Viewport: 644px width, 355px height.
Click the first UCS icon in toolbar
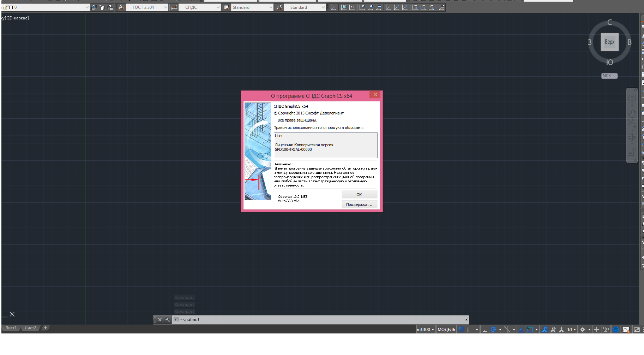click(x=333, y=7)
